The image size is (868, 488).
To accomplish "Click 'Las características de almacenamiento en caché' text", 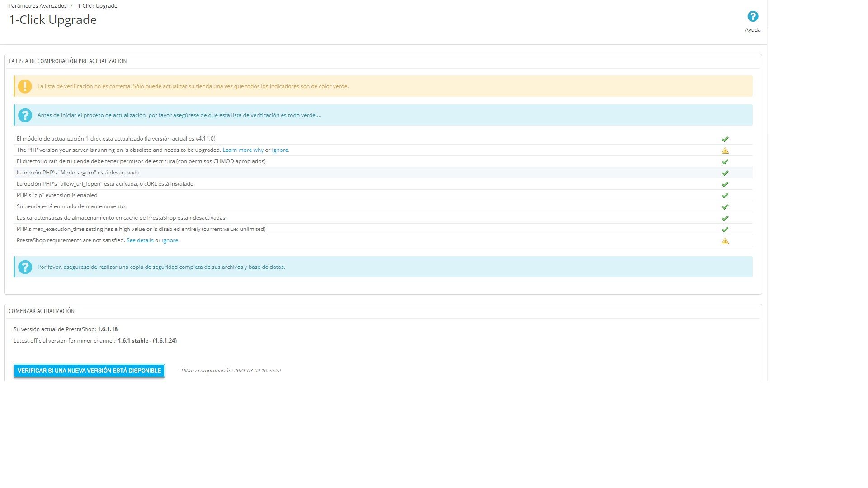I will [121, 218].
